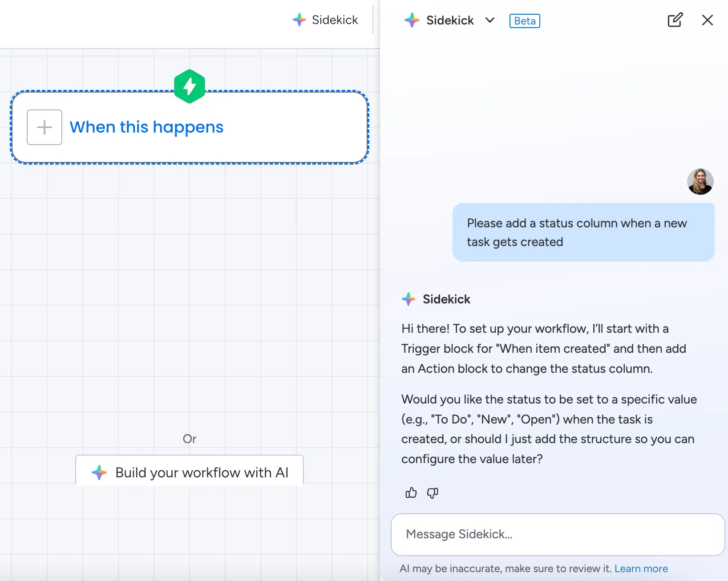The height and width of the screenshot is (581, 728).
Task: Click the Beta badge
Action: 525,21
